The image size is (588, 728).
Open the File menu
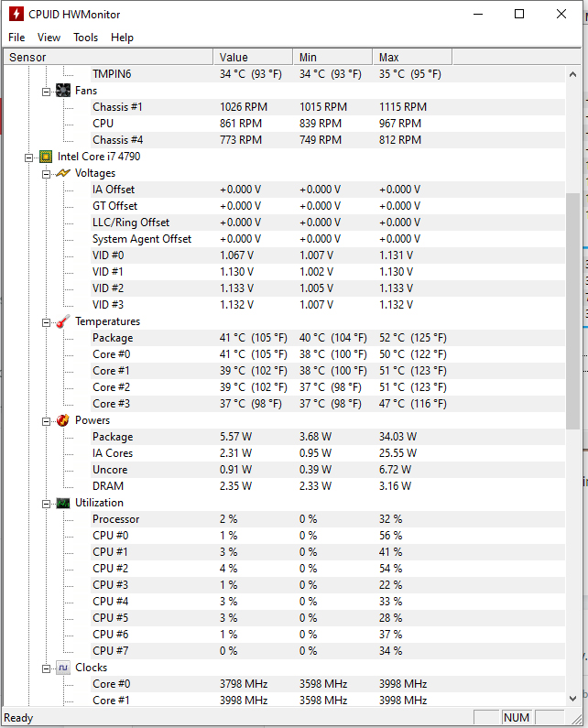16,38
